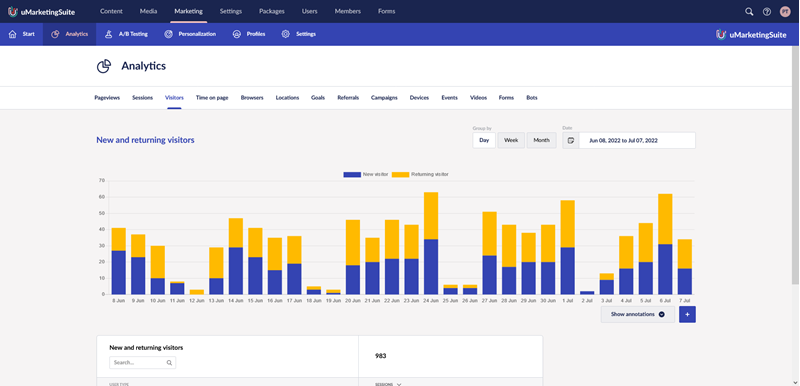Expand Show annotations dropdown
The width and height of the screenshot is (800, 386).
(638, 315)
